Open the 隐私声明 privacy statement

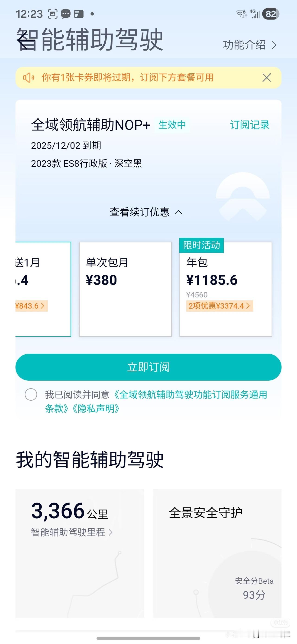tap(96, 409)
